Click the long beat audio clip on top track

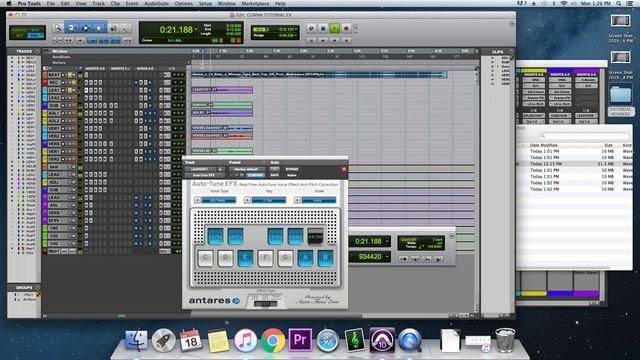319,75
